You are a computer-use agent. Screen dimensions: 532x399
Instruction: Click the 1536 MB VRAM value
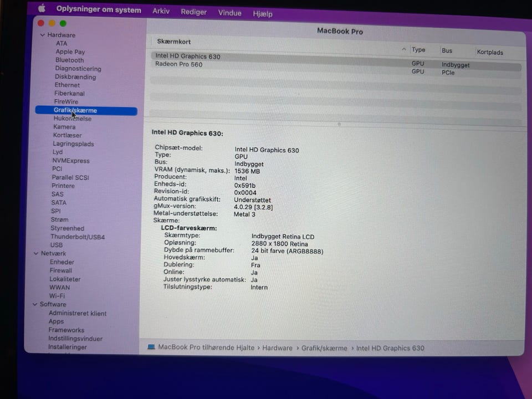point(247,171)
